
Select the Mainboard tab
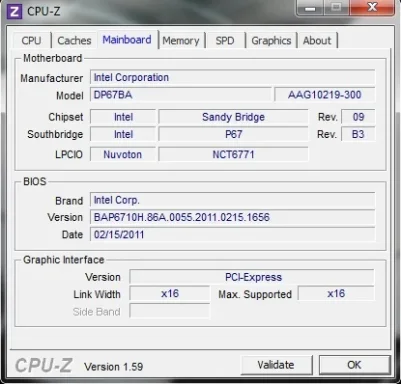pyautogui.click(x=127, y=40)
